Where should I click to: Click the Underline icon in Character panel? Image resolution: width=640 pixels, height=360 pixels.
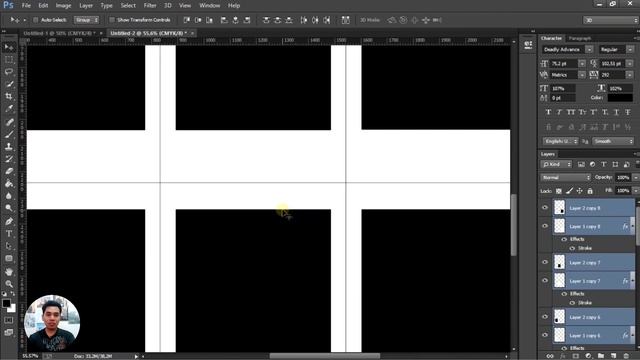pos(616,112)
